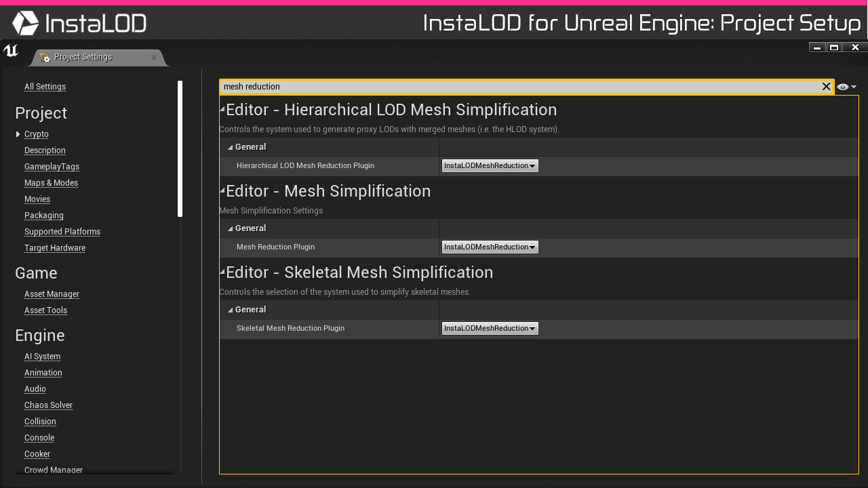Collapse the Editor - Hierarchical LOD Mesh Simplification section
Image resolution: width=868 pixels, height=488 pixels.
point(221,108)
